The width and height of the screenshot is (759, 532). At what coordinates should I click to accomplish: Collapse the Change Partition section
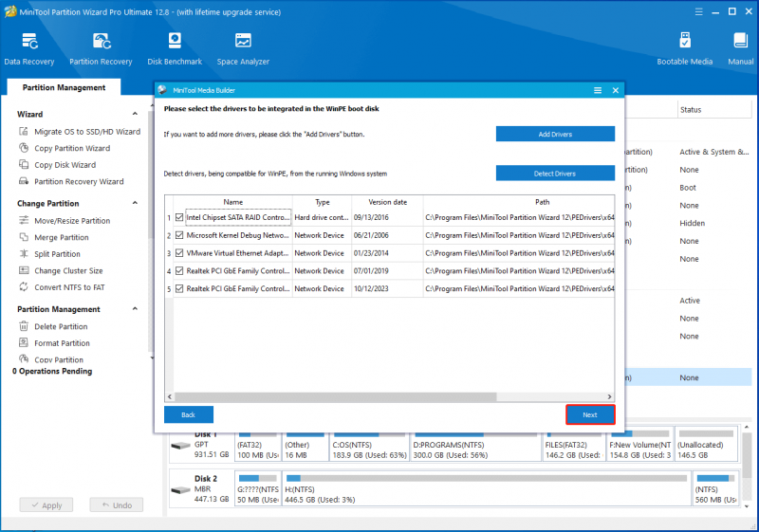[x=135, y=203]
